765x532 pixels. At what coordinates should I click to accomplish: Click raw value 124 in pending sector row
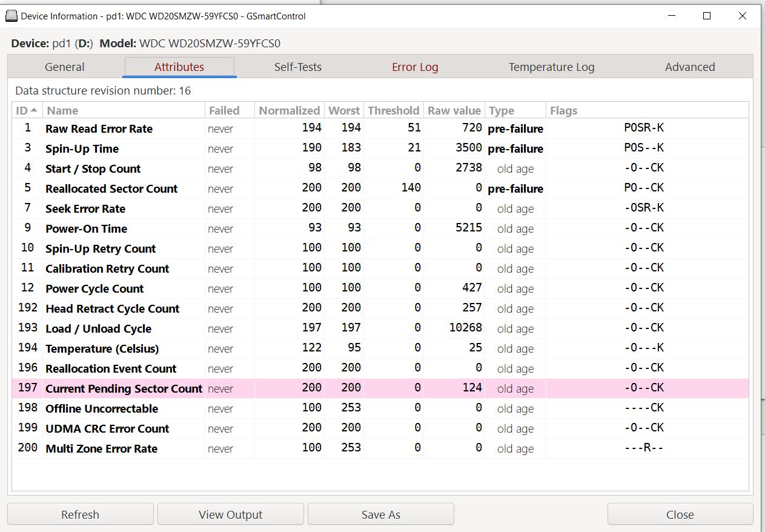click(472, 388)
